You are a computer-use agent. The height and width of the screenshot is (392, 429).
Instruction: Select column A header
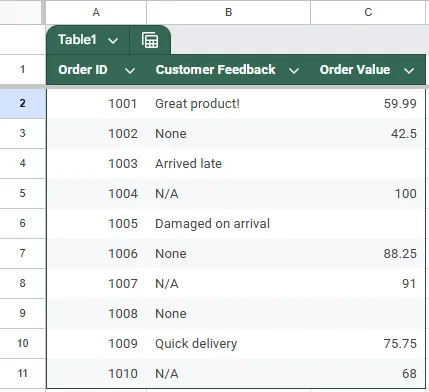(96, 12)
